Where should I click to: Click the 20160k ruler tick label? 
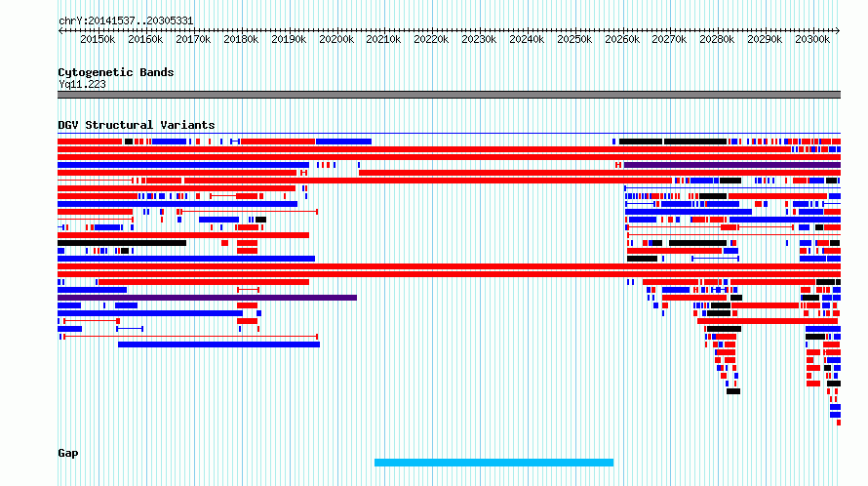coord(145,39)
